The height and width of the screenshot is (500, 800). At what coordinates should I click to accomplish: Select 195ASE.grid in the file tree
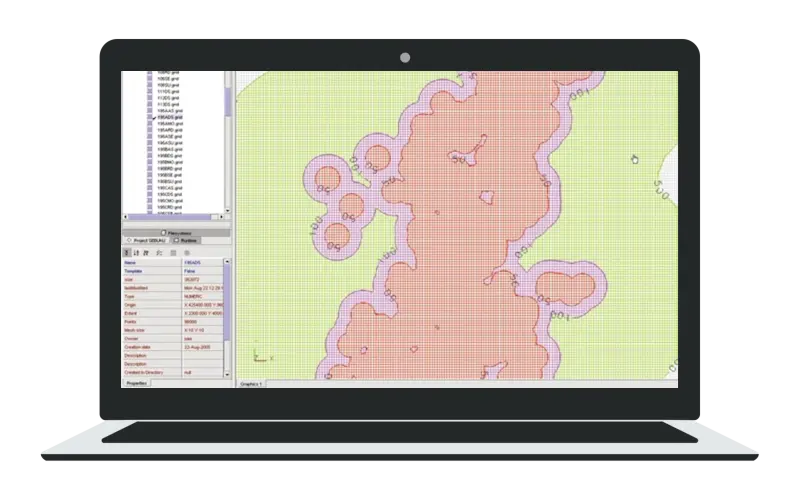pyautogui.click(x=170, y=136)
